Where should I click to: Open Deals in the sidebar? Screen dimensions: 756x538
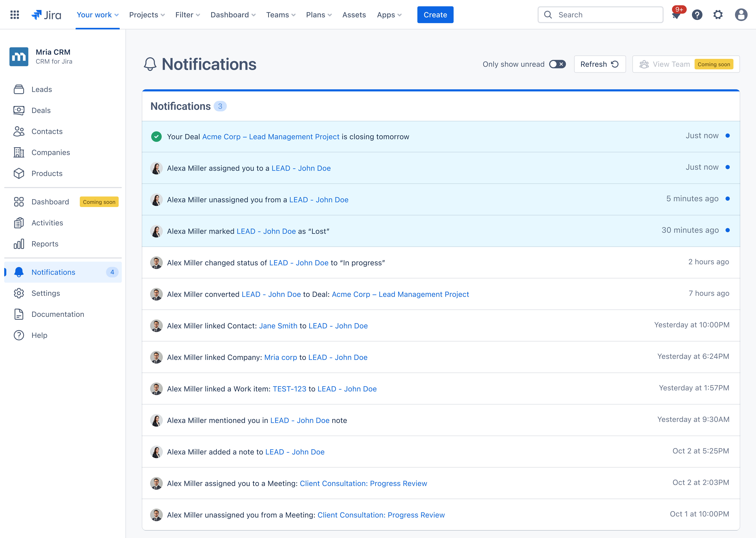pyautogui.click(x=63, y=110)
